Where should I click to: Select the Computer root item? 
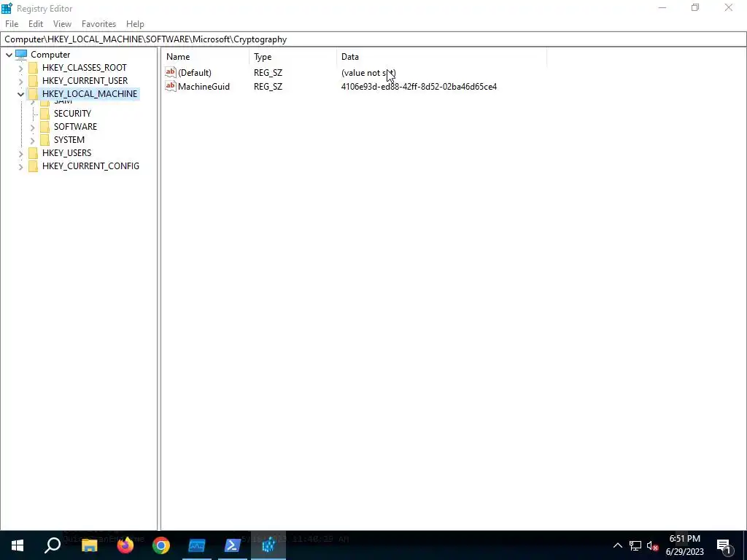(50, 54)
